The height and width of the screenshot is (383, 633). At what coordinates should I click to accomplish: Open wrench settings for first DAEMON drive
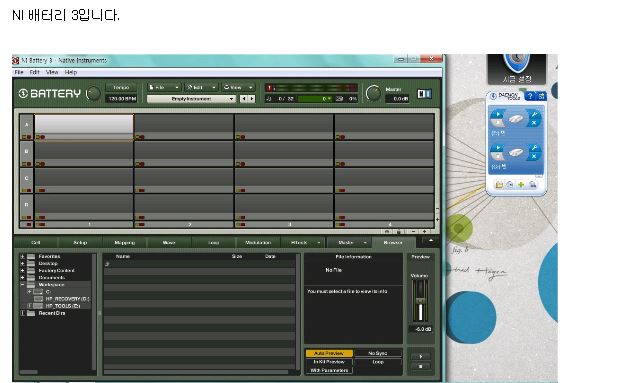534,114
